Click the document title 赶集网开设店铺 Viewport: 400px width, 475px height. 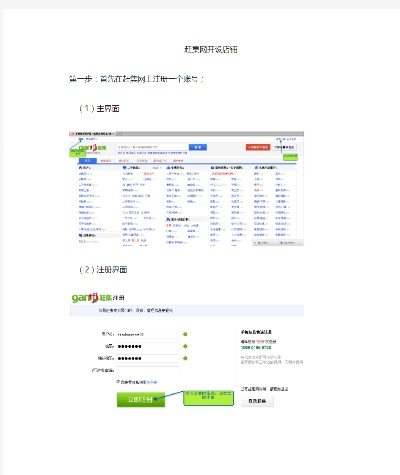click(211, 50)
